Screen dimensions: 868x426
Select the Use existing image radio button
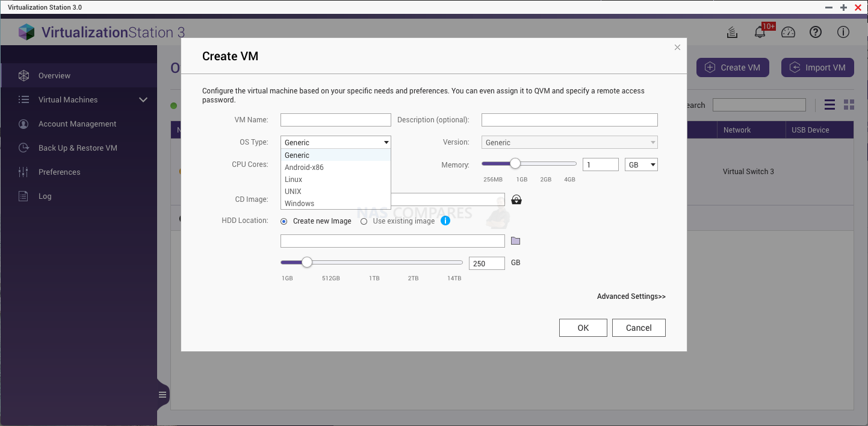click(364, 221)
